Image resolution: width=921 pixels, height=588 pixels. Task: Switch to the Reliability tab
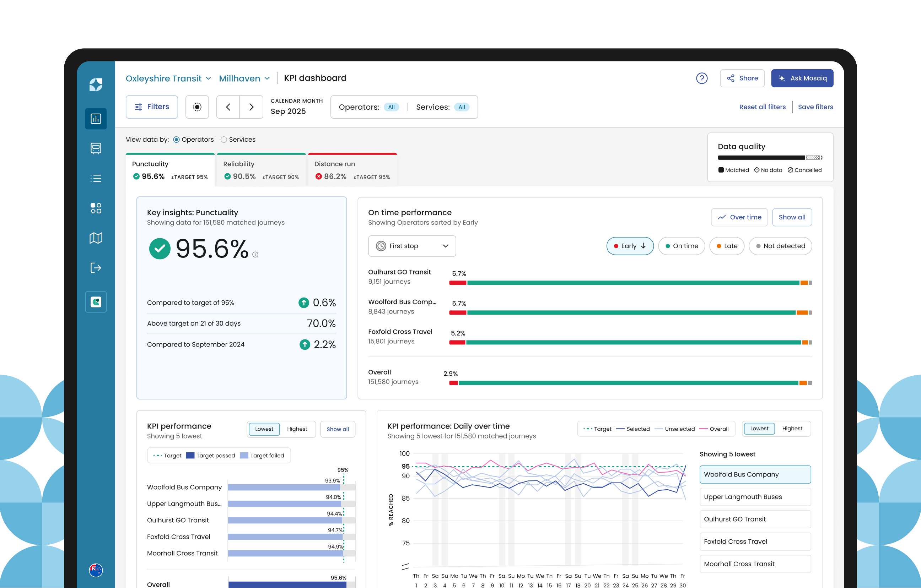(x=261, y=170)
